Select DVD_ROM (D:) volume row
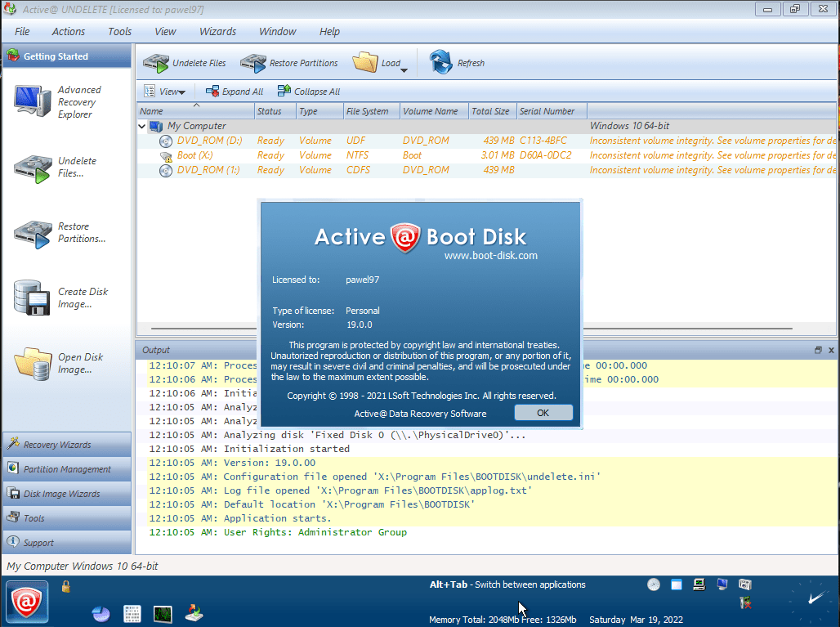840x627 pixels. click(x=486, y=141)
